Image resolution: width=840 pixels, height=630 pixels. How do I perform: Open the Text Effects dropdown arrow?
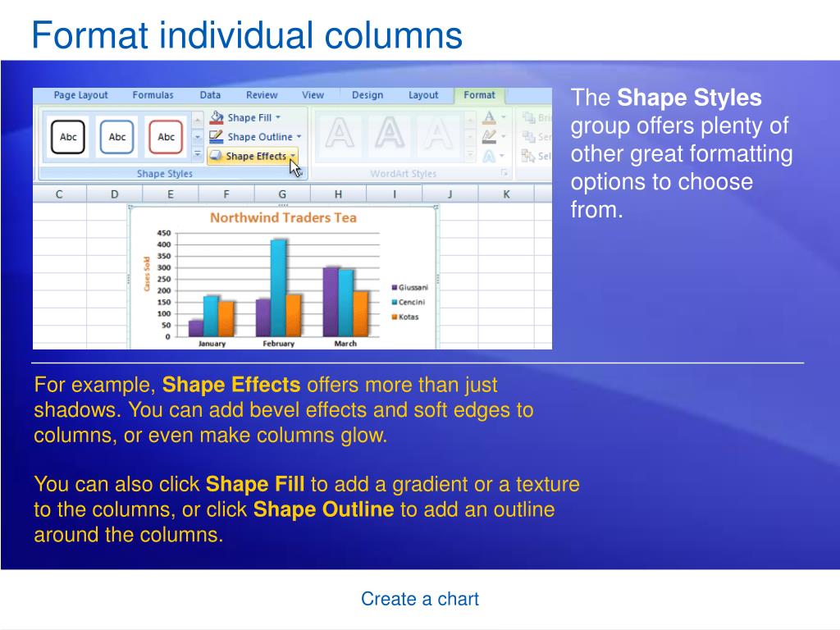tap(502, 156)
